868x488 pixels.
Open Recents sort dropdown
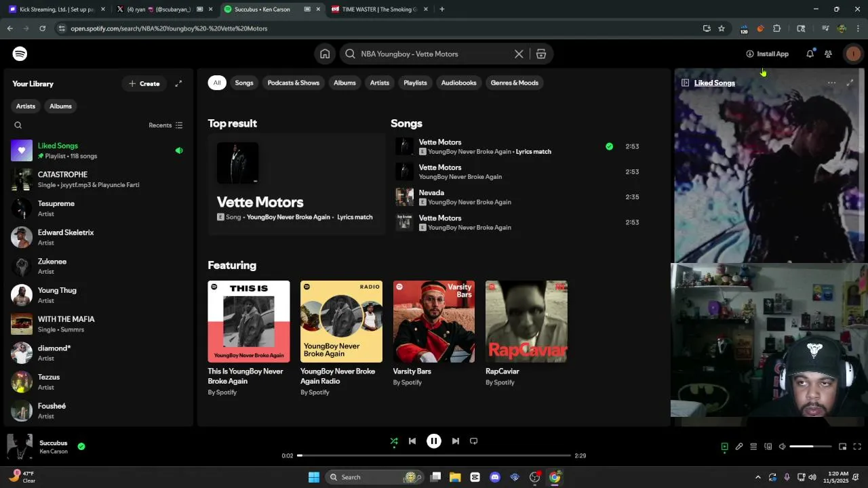(165, 125)
